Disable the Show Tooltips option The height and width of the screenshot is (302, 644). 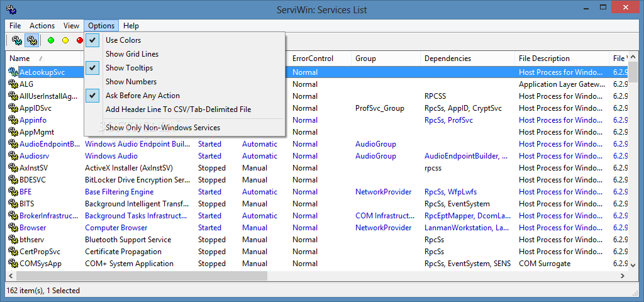point(184,68)
